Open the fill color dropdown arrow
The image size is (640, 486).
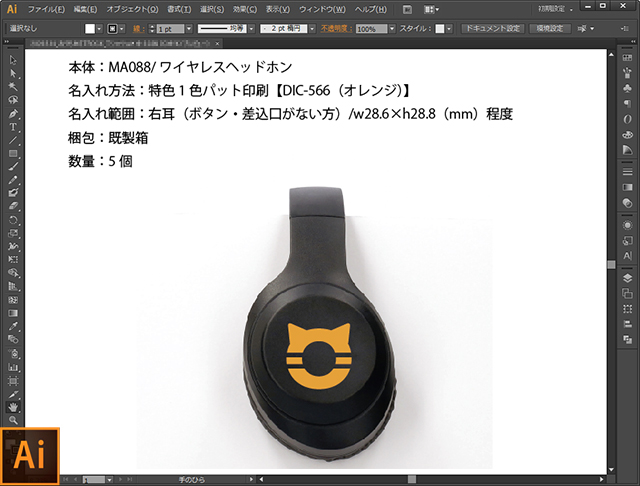point(99,29)
